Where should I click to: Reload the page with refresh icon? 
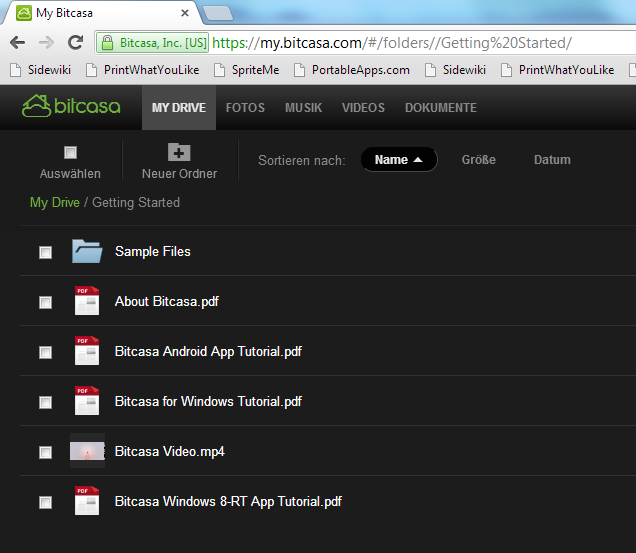75,42
